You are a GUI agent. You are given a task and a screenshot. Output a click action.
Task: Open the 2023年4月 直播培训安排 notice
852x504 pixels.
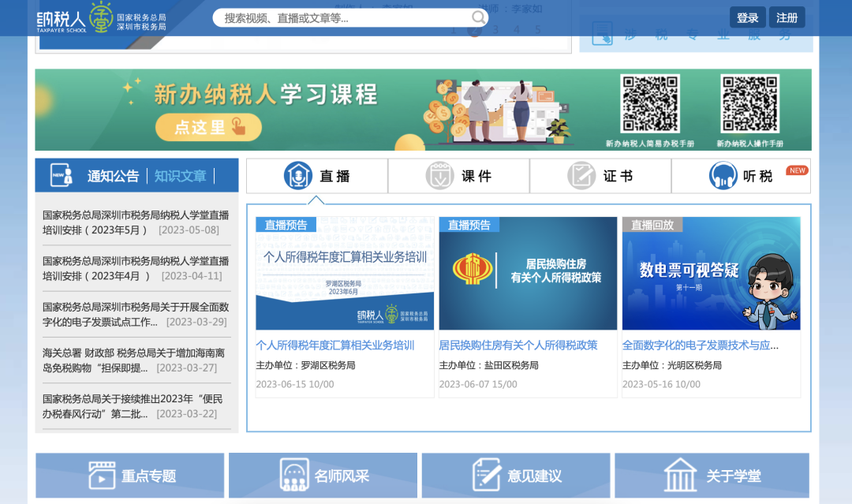point(136,268)
